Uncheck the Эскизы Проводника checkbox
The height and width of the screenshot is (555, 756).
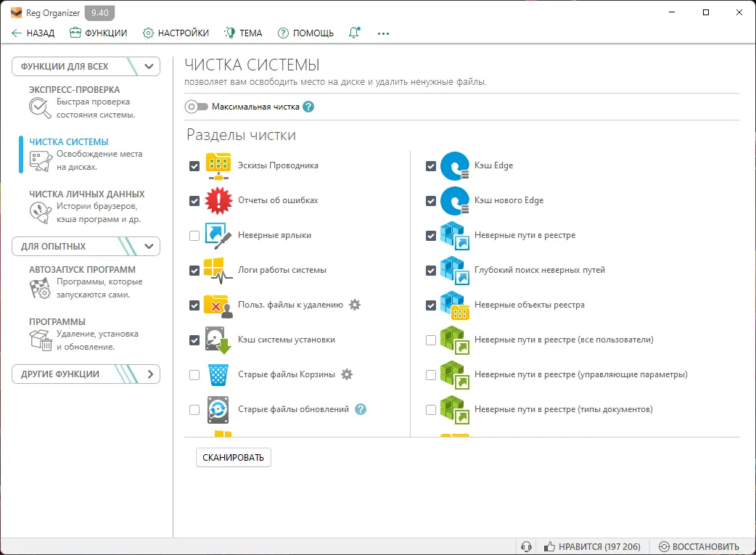[x=194, y=166]
